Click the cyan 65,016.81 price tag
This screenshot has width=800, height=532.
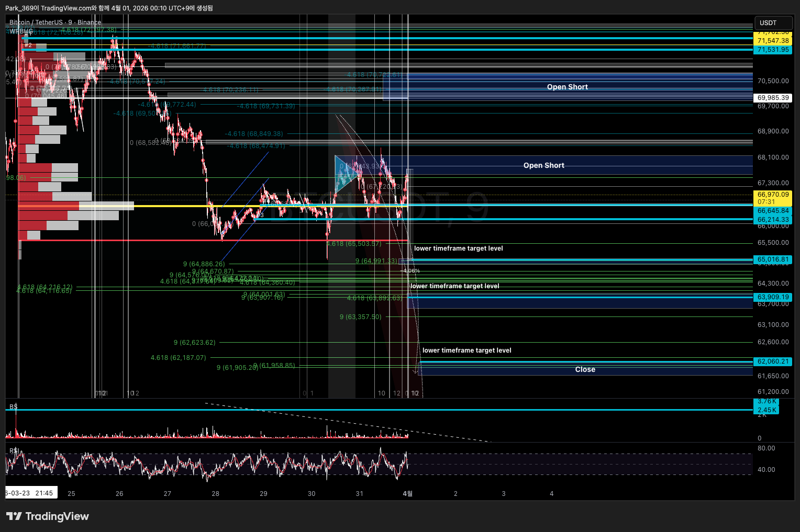tap(773, 259)
